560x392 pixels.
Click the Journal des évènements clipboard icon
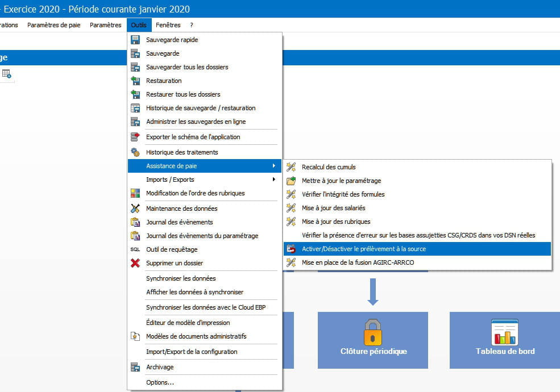[x=135, y=222]
